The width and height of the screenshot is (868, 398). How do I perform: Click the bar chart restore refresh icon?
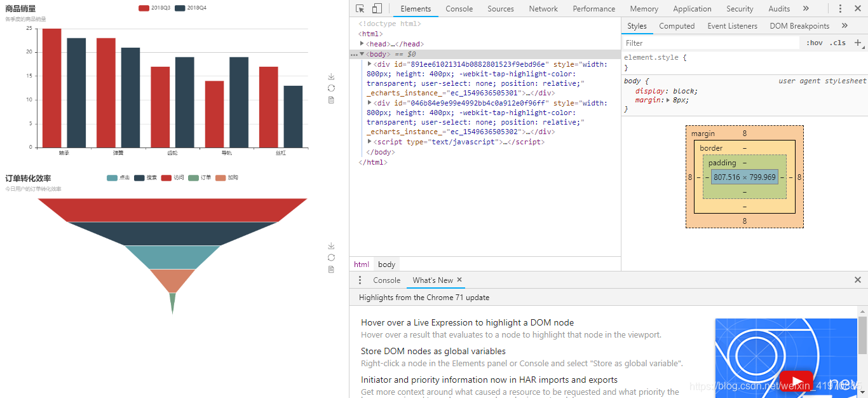331,88
